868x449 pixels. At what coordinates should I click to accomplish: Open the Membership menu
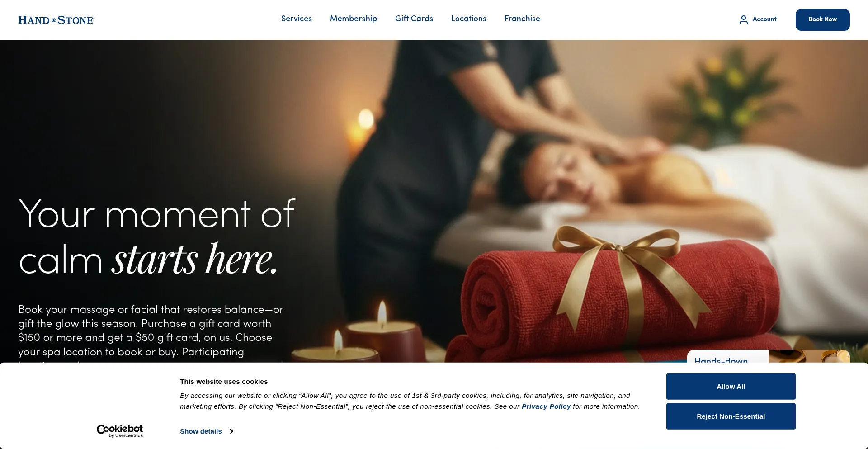[x=354, y=19]
